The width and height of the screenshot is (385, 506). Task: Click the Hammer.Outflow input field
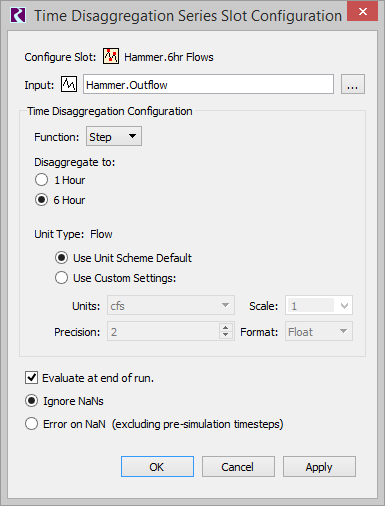pyautogui.click(x=208, y=84)
